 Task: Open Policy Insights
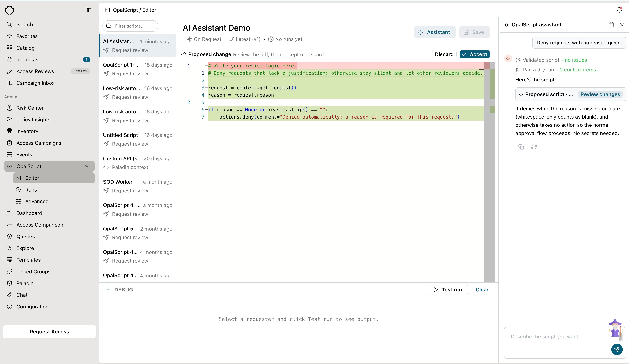click(49, 120)
